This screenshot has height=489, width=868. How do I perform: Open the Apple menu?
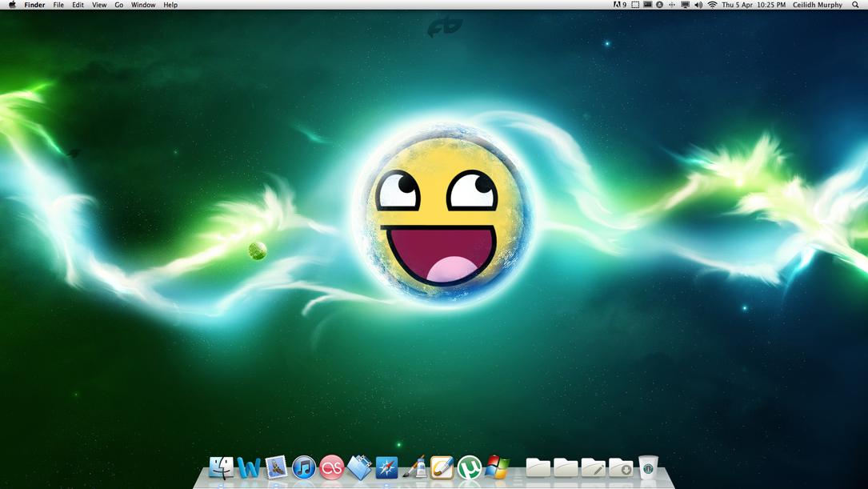[x=12, y=5]
